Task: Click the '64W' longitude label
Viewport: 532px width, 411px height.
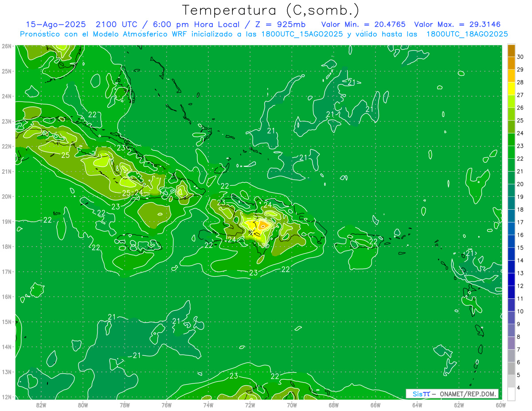Action: (x=417, y=404)
